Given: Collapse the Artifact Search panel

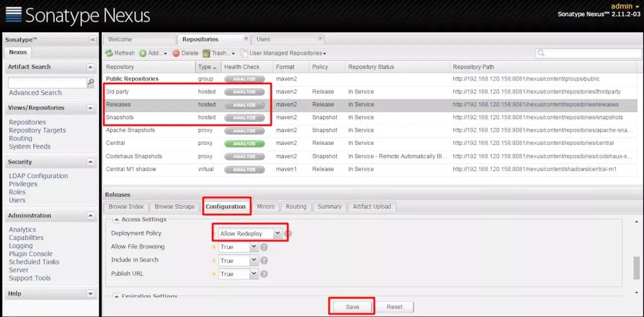Looking at the screenshot, I should coord(91,67).
